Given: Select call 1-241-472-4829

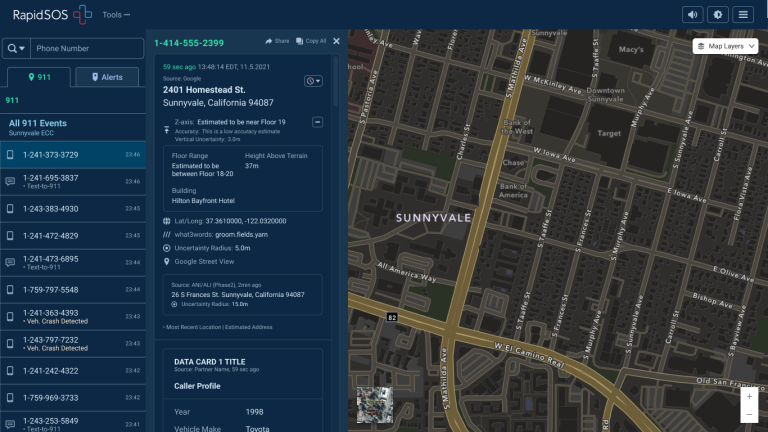Looking at the screenshot, I should (x=73, y=236).
